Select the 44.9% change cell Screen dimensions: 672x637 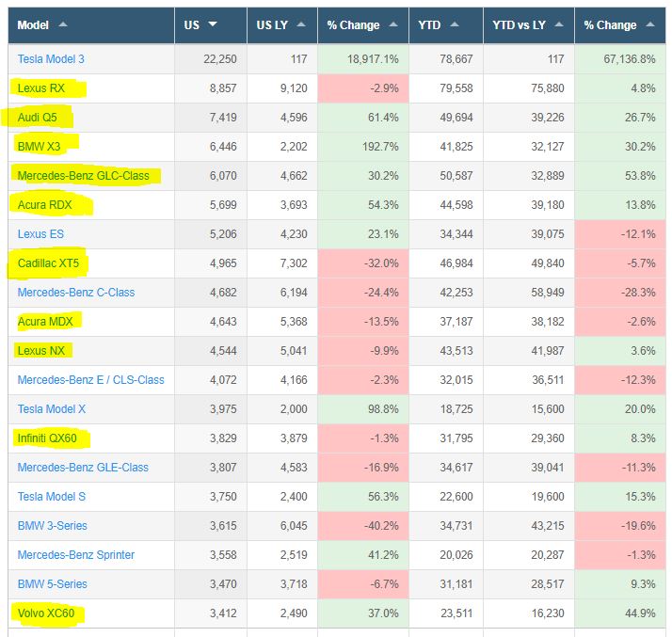click(x=619, y=613)
